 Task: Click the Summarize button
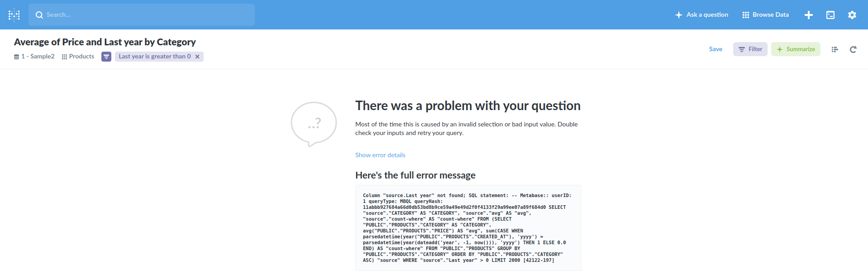click(796, 49)
